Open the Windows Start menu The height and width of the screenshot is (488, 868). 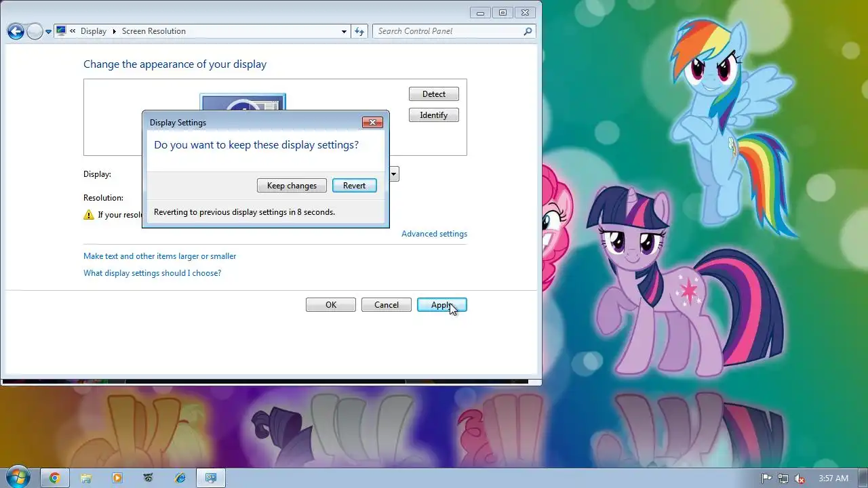[18, 477]
